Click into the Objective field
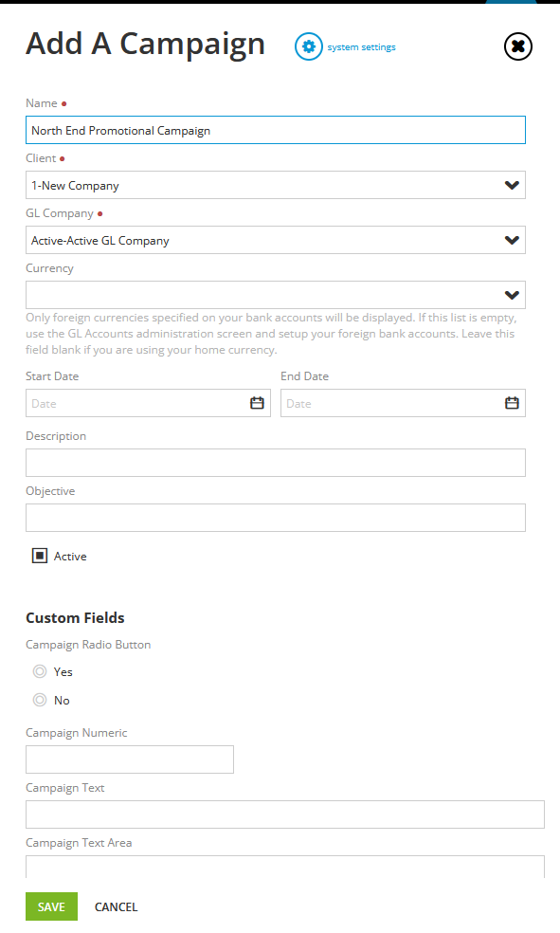 coord(275,517)
